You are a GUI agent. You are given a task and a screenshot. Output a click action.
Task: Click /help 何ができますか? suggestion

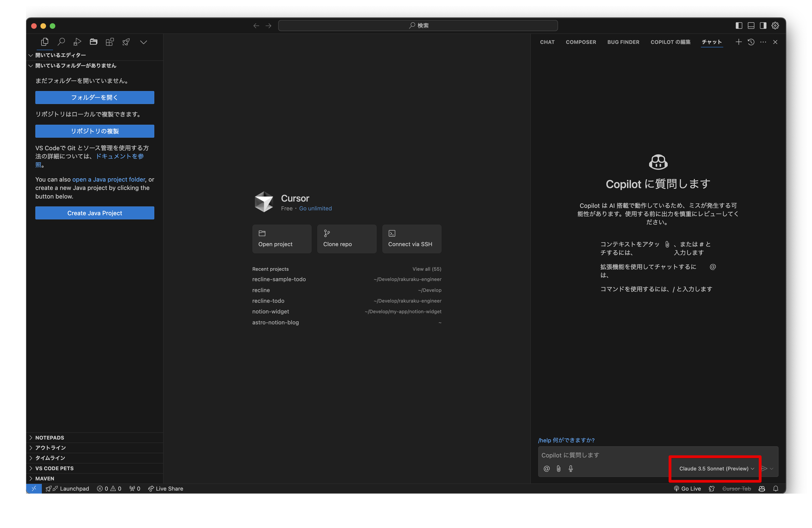click(x=566, y=440)
